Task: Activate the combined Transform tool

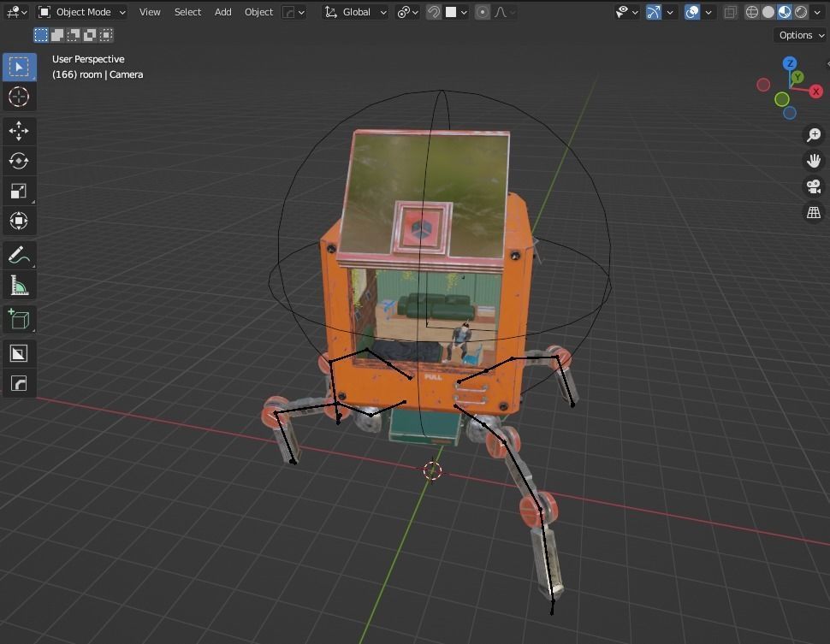Action: coord(19,221)
